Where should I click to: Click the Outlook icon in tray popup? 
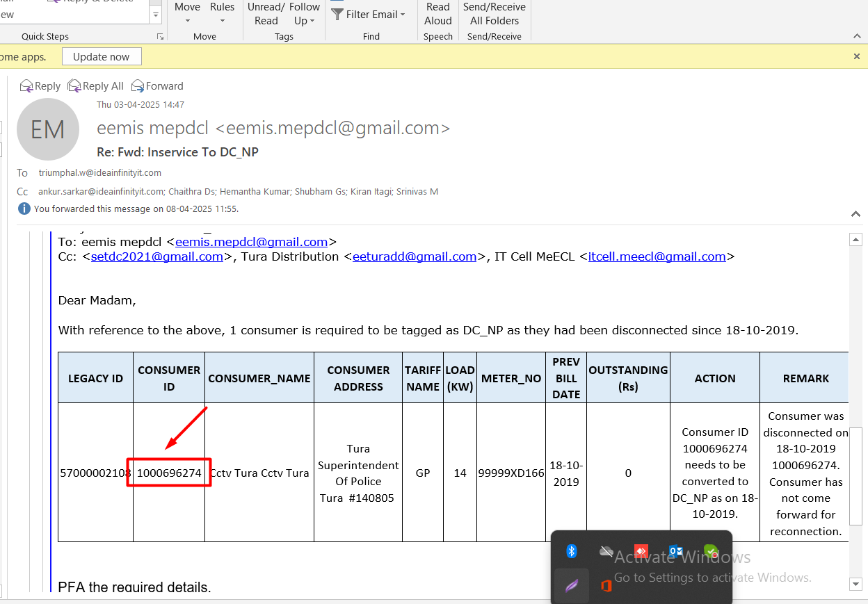click(x=675, y=551)
